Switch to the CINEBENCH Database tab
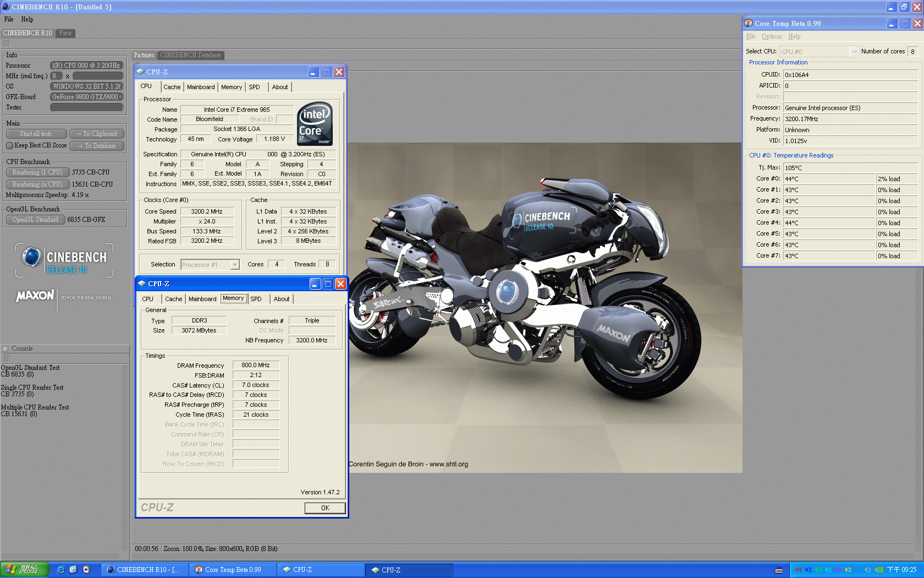Viewport: 924px width, 578px height. (190, 55)
